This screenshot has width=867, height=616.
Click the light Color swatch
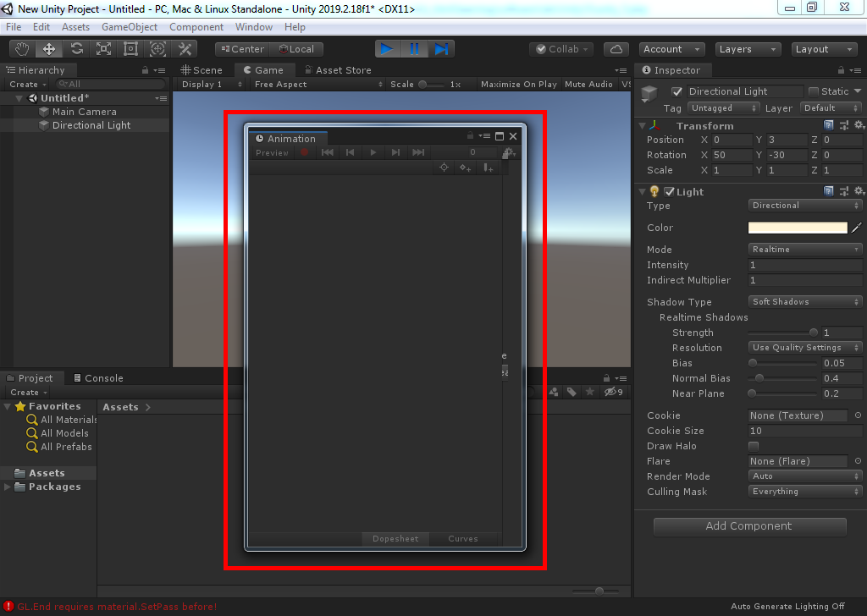click(798, 228)
